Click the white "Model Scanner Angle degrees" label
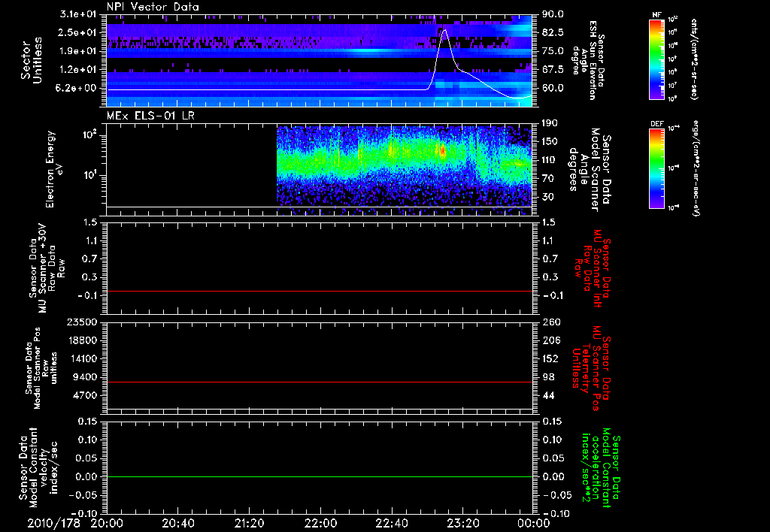 click(x=590, y=169)
